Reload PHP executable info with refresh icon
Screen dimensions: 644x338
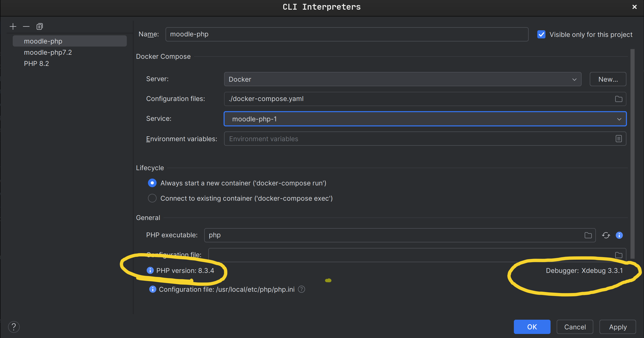(x=606, y=235)
